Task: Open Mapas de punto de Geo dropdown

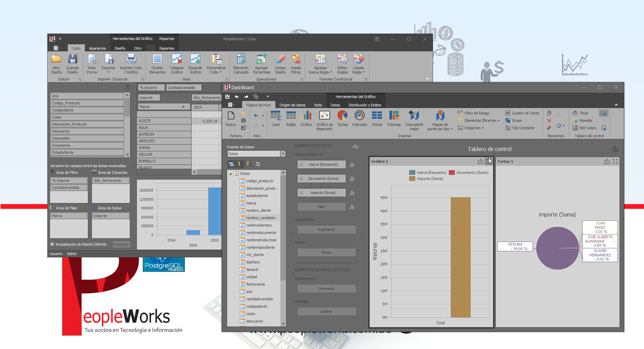Action: click(440, 121)
